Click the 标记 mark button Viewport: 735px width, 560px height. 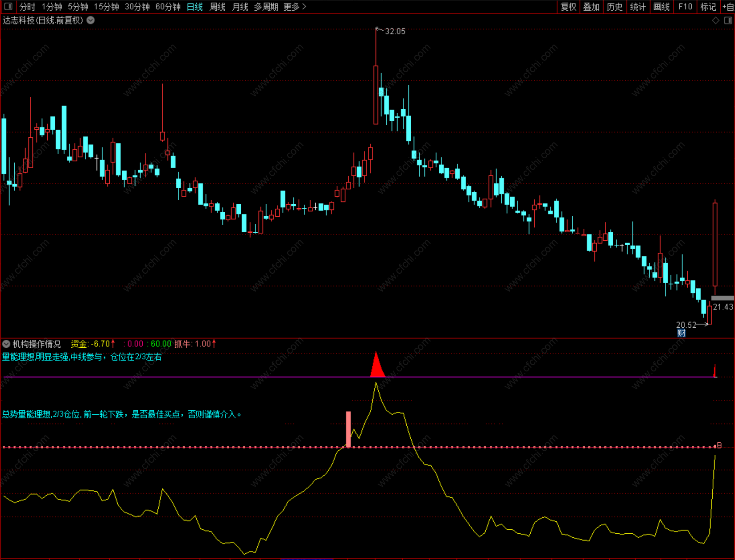(708, 7)
